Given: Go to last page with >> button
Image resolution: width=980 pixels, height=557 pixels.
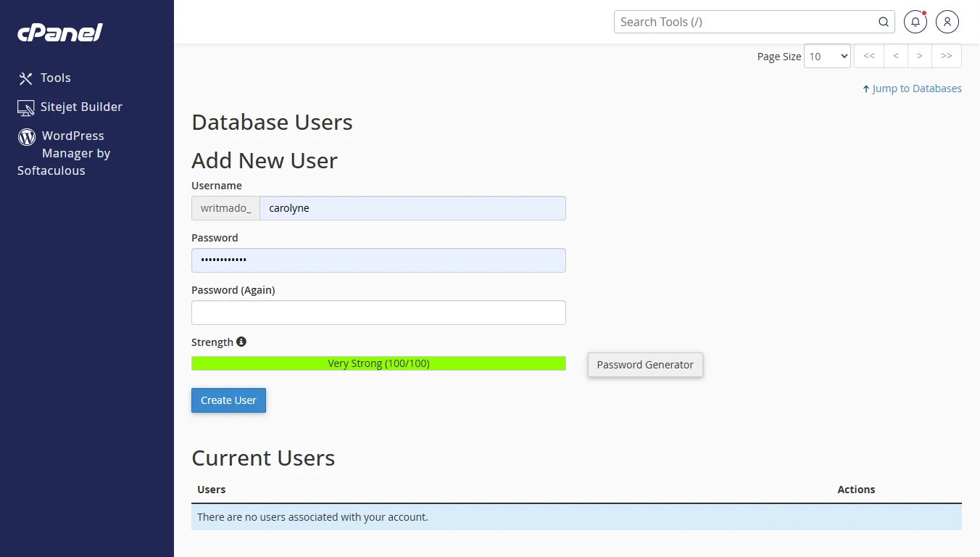Looking at the screenshot, I should pos(947,56).
